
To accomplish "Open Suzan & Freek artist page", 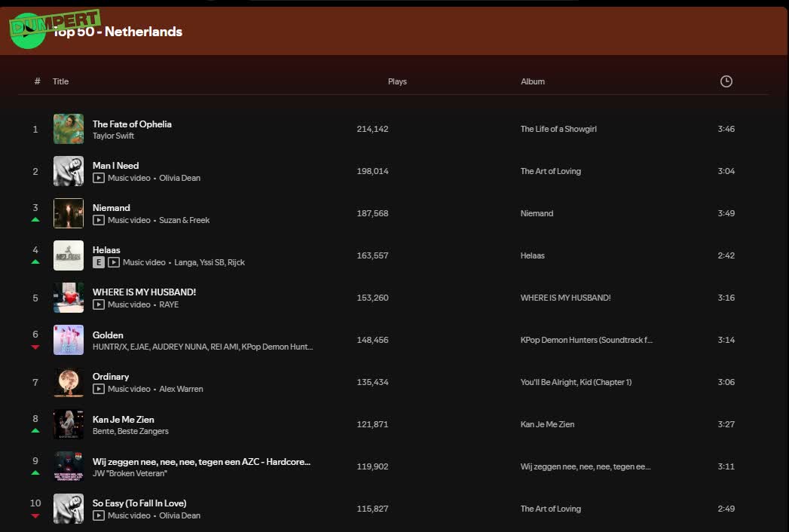I will (x=184, y=220).
